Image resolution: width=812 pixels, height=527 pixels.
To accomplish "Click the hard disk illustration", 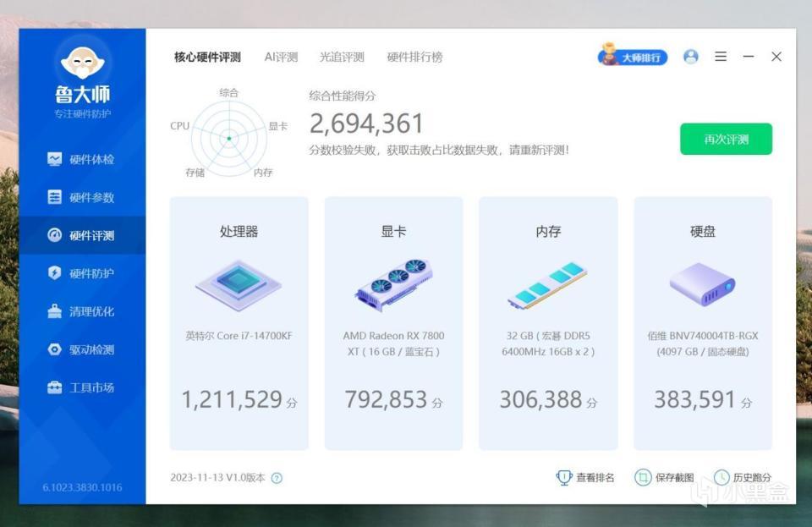I will (702, 284).
